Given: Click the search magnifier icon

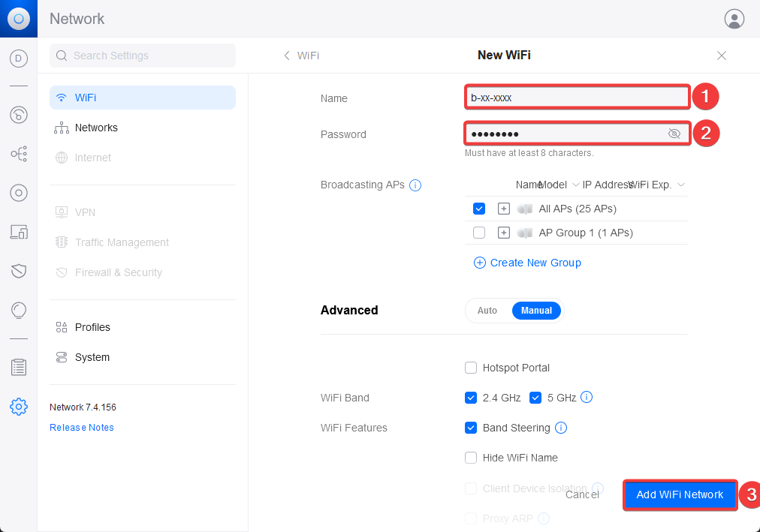Looking at the screenshot, I should pyautogui.click(x=62, y=56).
